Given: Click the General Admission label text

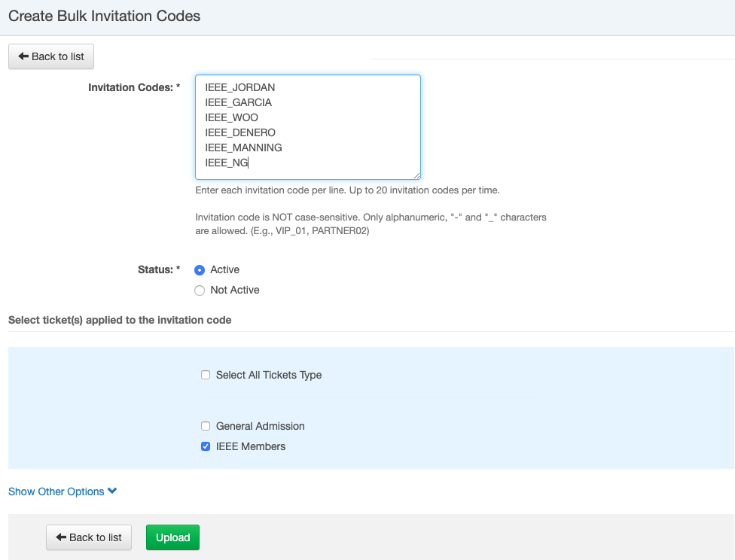Looking at the screenshot, I should point(260,426).
